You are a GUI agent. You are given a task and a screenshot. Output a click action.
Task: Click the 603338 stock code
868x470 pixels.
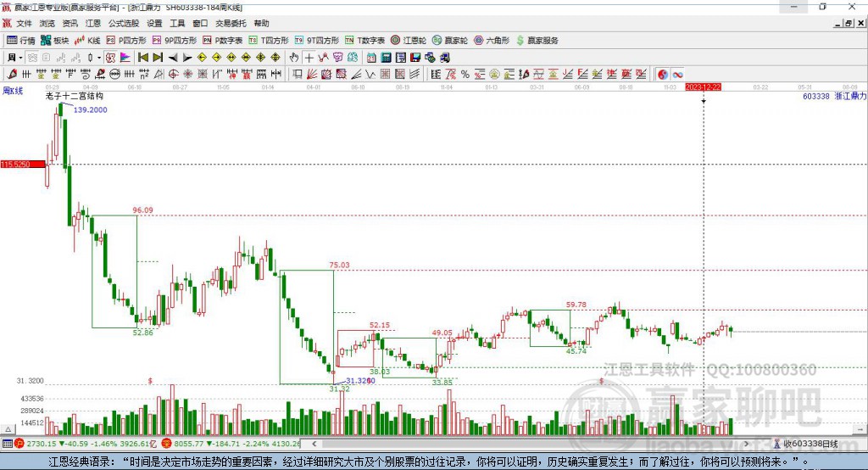[x=816, y=96]
